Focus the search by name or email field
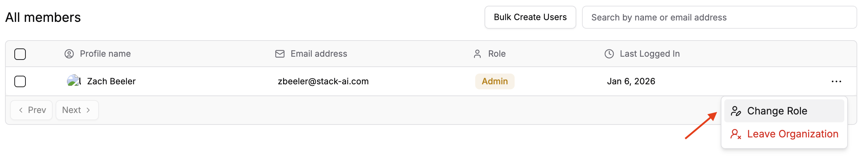 [719, 18]
